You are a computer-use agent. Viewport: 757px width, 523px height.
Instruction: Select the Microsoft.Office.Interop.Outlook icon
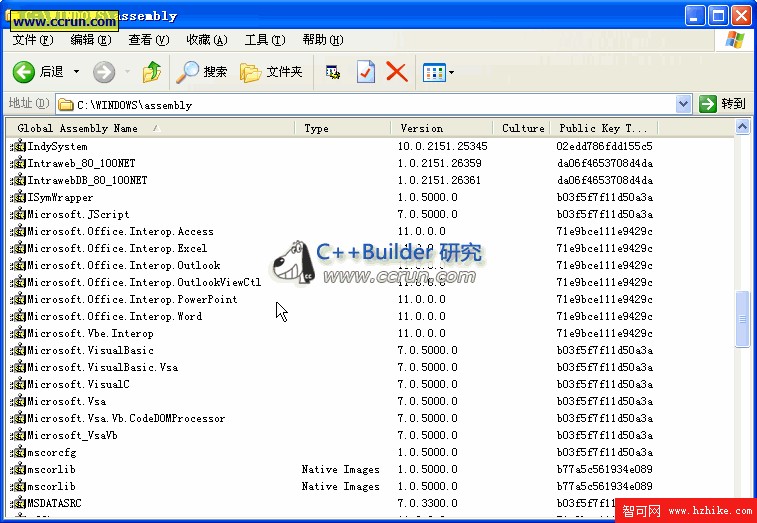[x=18, y=265]
